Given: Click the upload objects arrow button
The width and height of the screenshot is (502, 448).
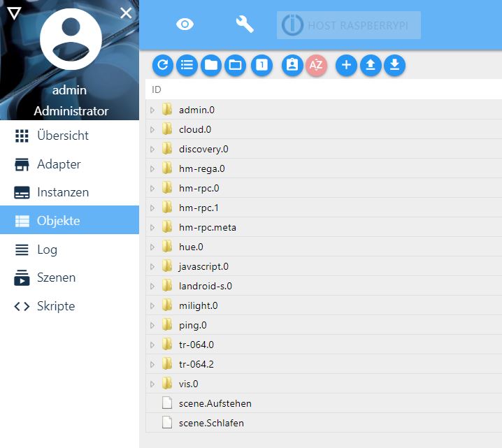Looking at the screenshot, I should (x=371, y=65).
